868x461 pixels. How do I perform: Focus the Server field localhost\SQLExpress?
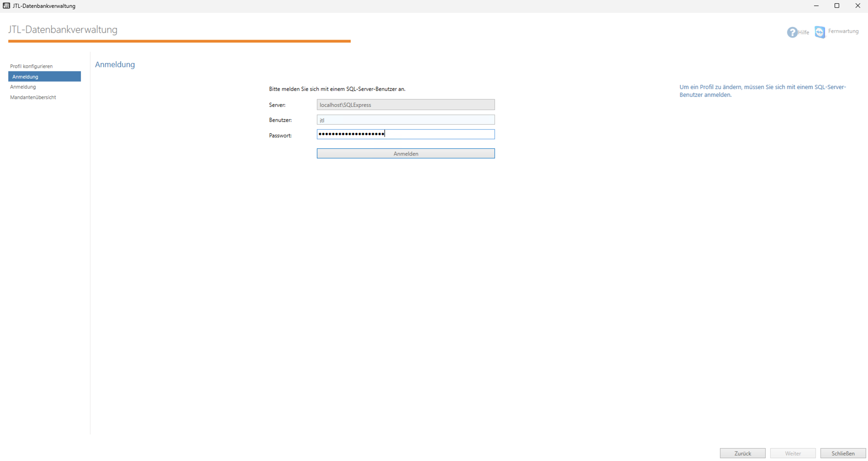tap(405, 105)
